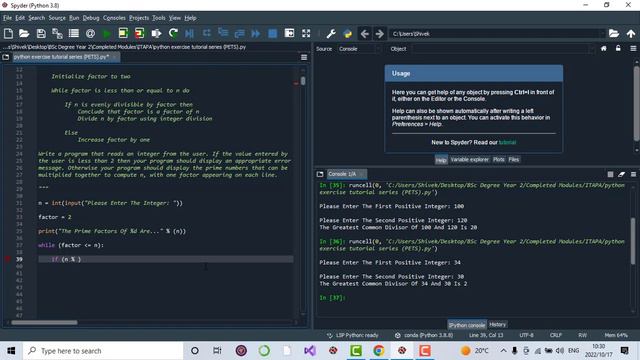This screenshot has width=640, height=360.
Task: Toggle Help pane lock icon
Action: 618,49
